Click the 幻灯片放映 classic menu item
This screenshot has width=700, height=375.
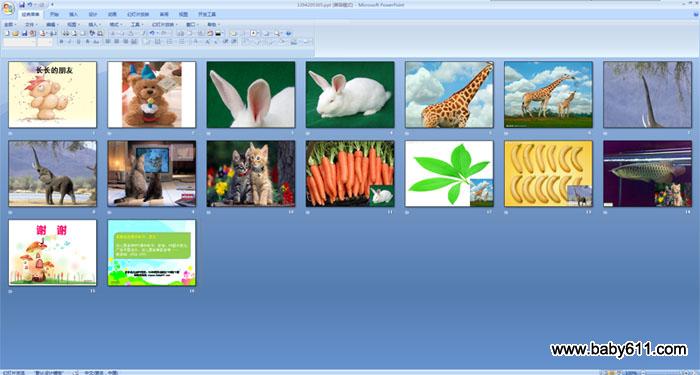coord(163,25)
